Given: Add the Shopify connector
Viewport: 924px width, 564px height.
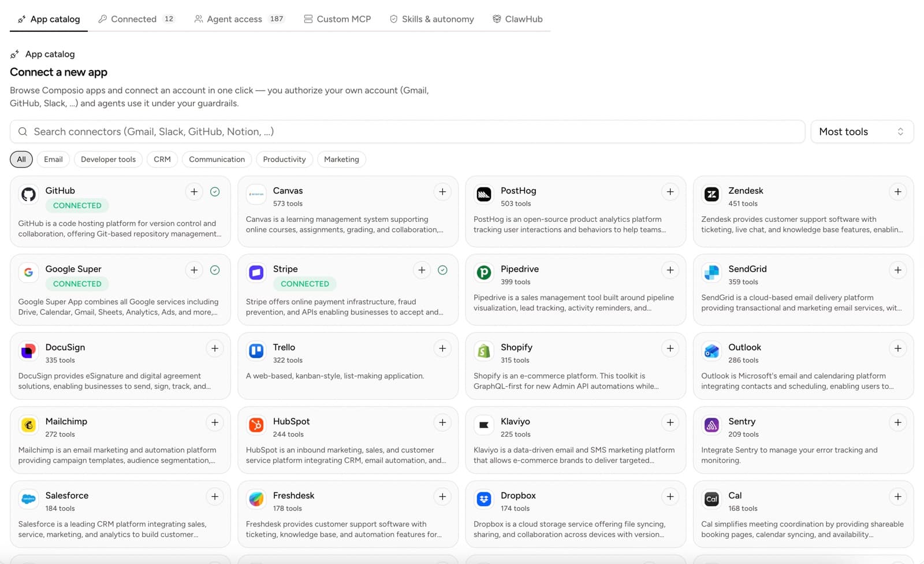Looking at the screenshot, I should click(x=670, y=348).
